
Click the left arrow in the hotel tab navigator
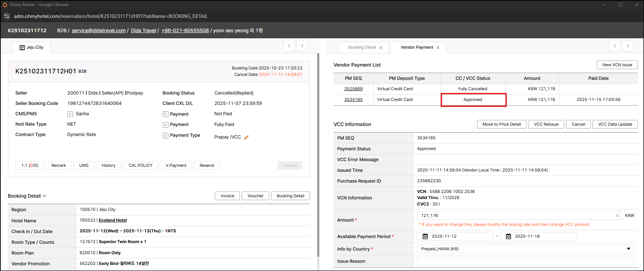click(x=289, y=46)
